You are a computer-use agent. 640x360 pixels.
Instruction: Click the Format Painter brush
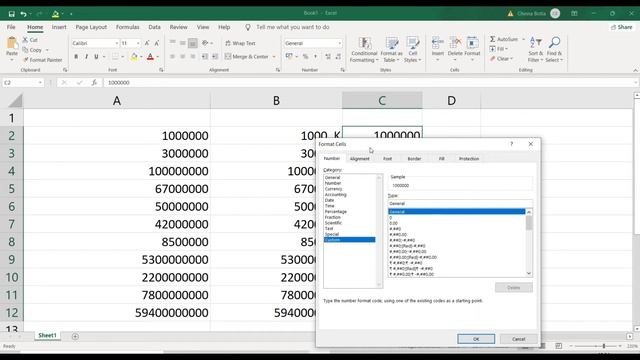pyautogui.click(x=42, y=60)
